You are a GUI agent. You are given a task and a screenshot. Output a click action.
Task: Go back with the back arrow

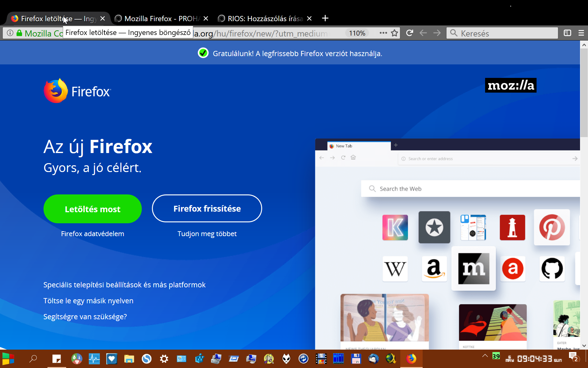[423, 33]
